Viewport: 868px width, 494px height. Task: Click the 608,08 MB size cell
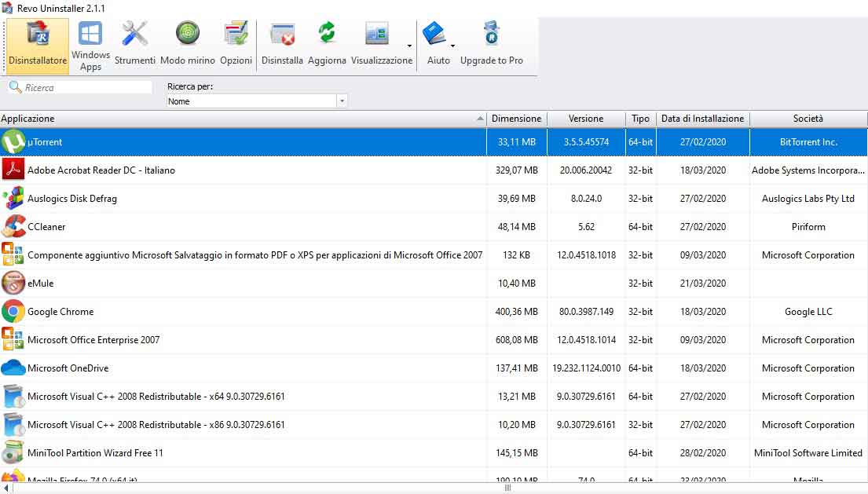point(517,340)
